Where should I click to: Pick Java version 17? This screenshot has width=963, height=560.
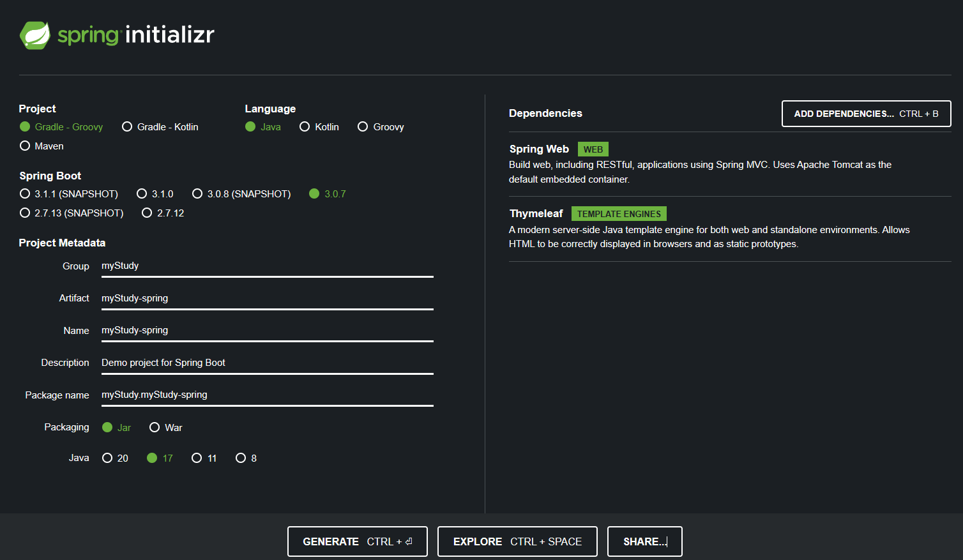(x=160, y=458)
